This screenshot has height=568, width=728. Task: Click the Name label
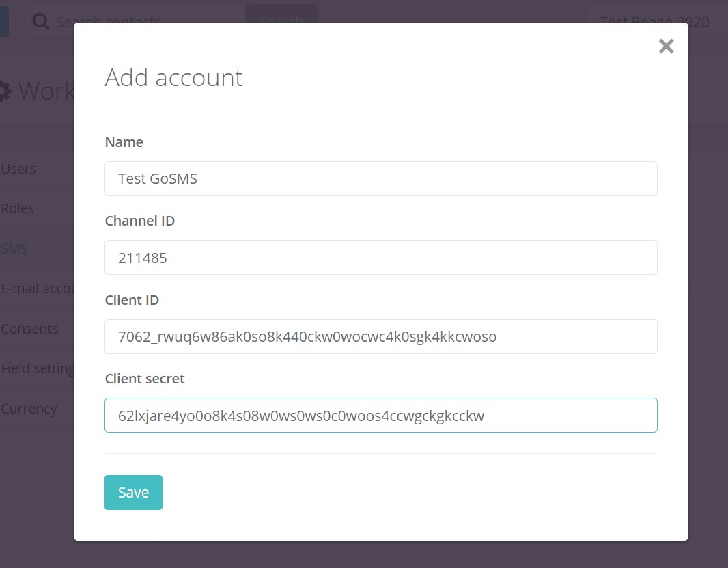point(124,142)
